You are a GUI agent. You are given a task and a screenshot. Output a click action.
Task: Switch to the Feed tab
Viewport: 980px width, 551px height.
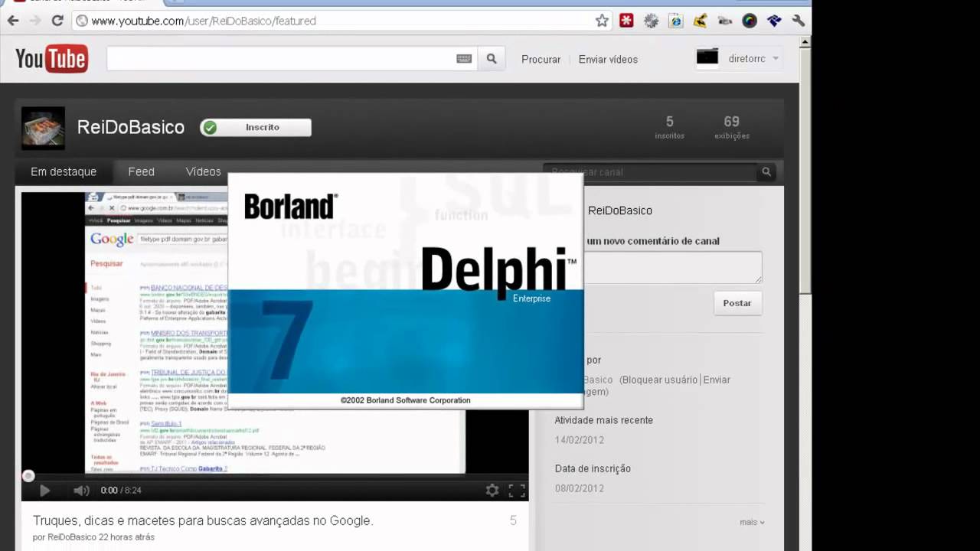[x=141, y=171]
